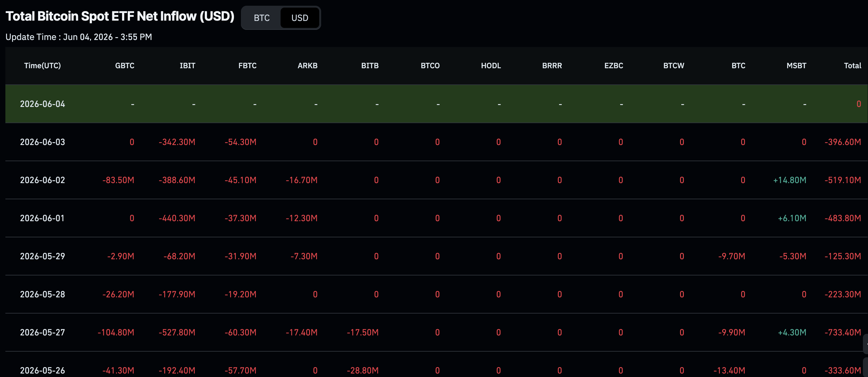
Task: Click the green +14.80M MSBT value
Action: [x=789, y=180]
